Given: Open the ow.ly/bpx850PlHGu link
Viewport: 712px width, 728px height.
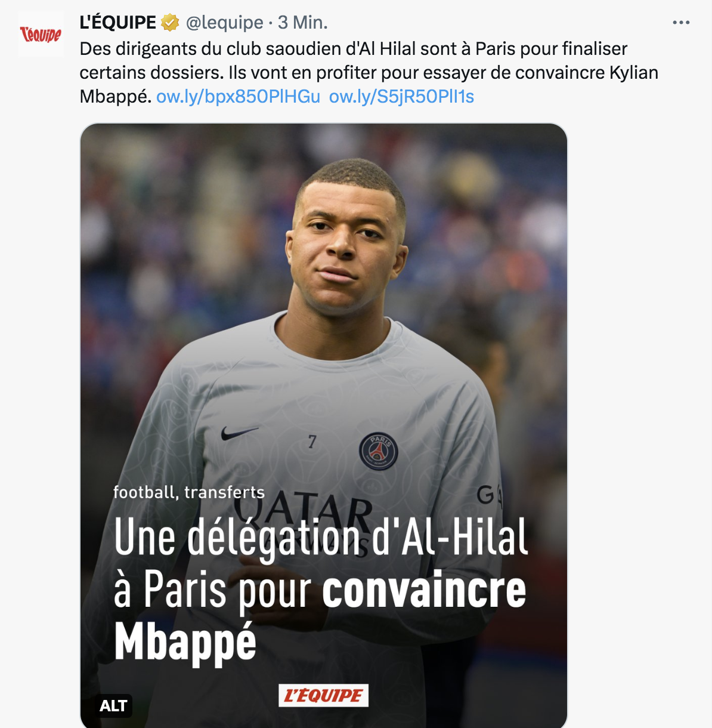Looking at the screenshot, I should (x=238, y=97).
